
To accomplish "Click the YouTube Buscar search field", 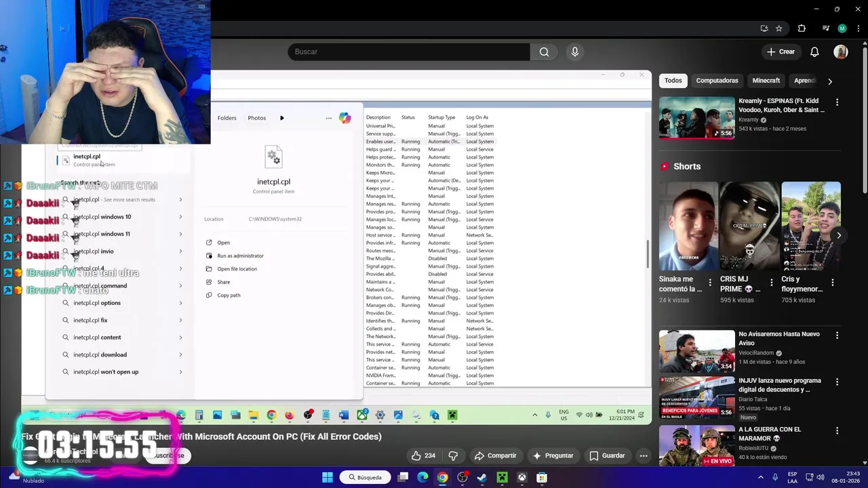I will 409,52.
